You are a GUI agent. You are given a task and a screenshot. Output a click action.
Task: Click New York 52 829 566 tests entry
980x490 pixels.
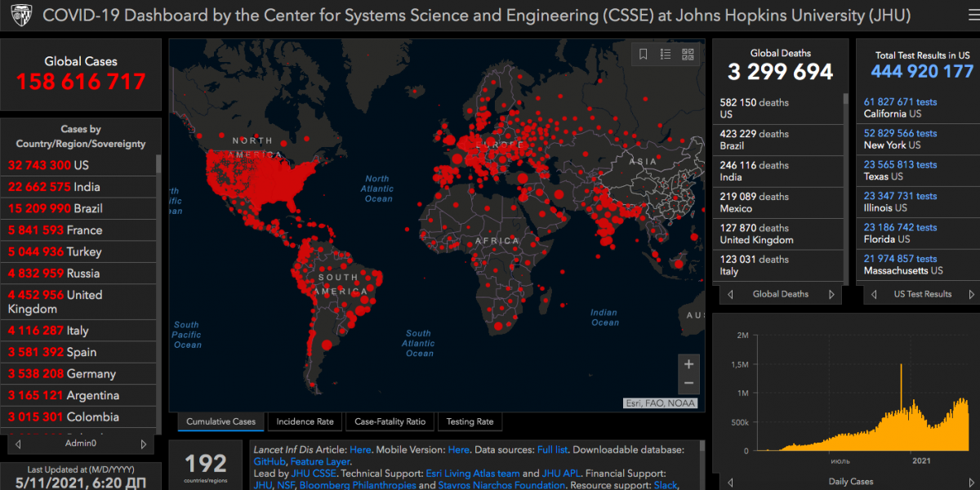(x=918, y=139)
